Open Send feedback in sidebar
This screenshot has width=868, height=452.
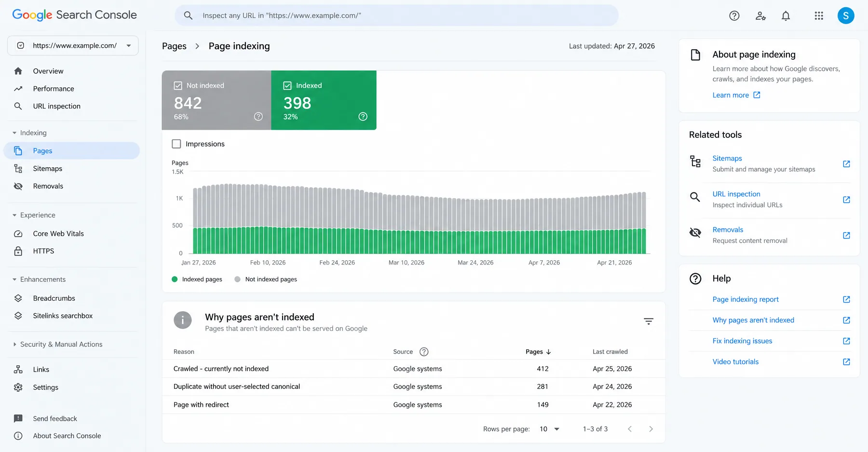click(x=54, y=418)
